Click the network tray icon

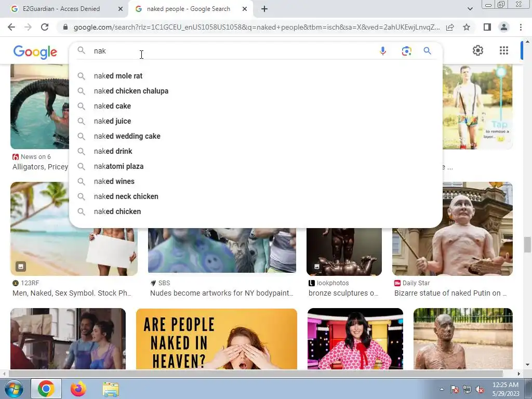click(x=467, y=389)
